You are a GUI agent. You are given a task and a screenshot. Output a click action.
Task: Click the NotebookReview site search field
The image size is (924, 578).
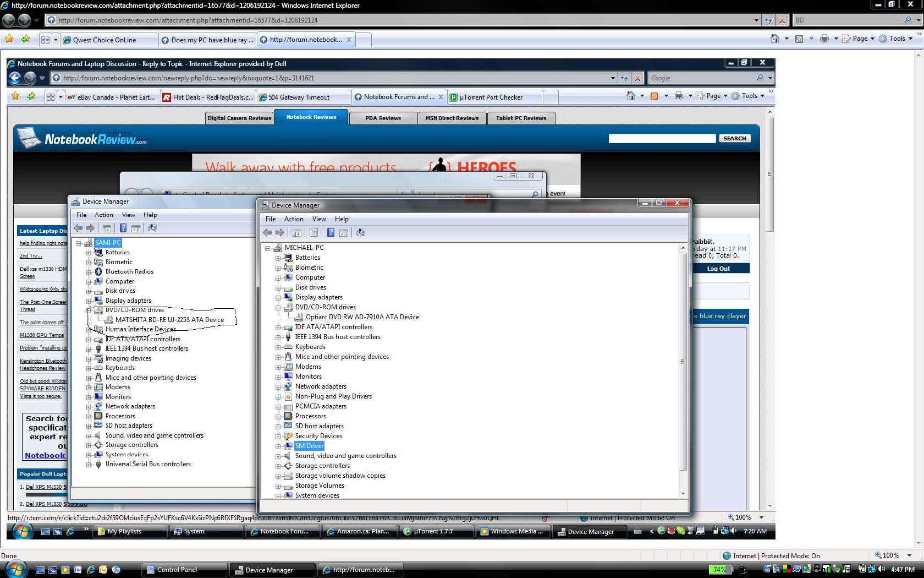pos(662,139)
